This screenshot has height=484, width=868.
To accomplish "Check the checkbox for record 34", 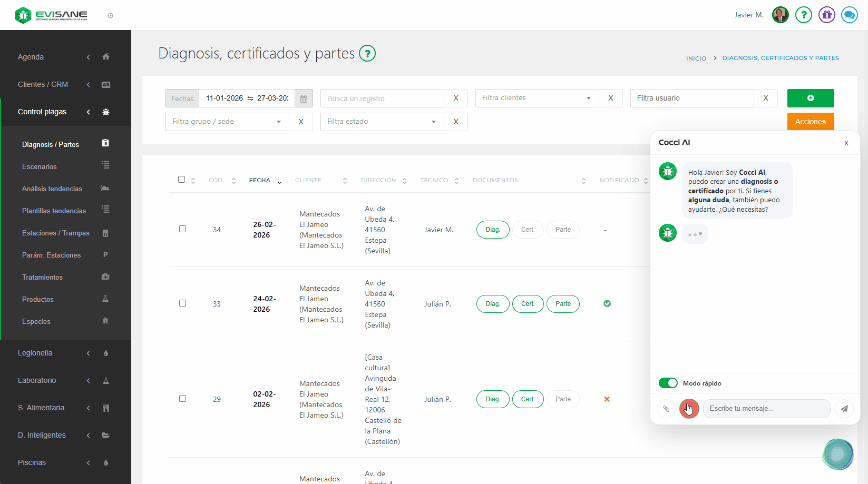I will point(183,229).
